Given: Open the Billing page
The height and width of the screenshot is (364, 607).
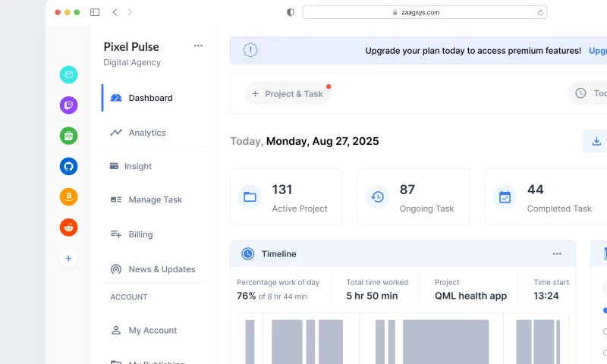Looking at the screenshot, I should (x=140, y=234).
